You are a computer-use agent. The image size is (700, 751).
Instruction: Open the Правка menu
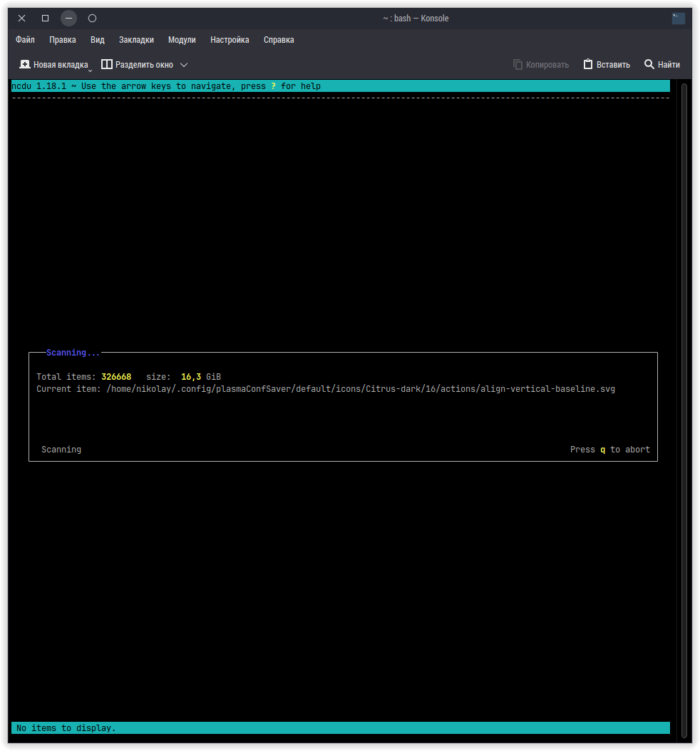click(x=63, y=40)
